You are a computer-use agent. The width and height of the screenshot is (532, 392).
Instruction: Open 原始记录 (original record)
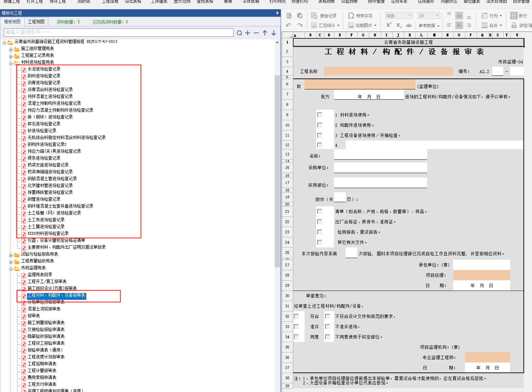(x=324, y=16)
